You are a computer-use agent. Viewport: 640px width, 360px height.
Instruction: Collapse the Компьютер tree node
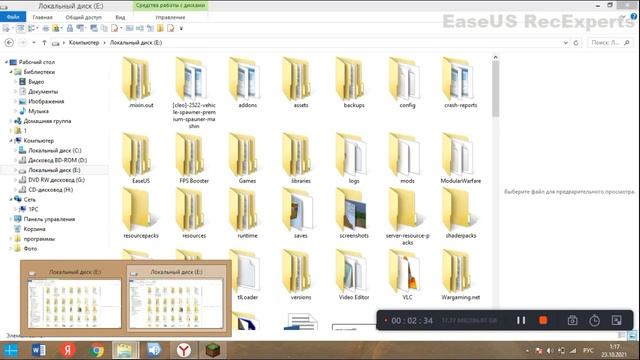(11, 140)
